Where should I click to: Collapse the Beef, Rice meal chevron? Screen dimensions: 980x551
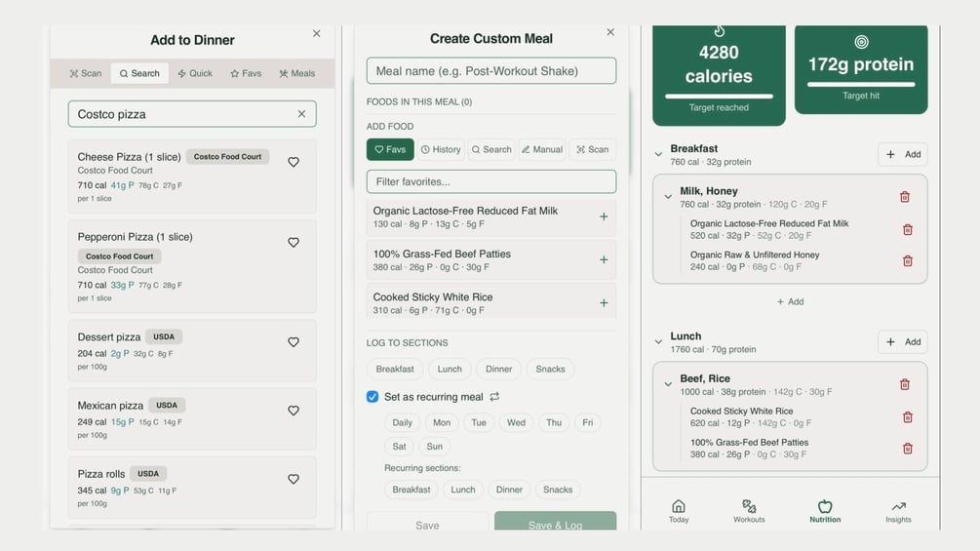click(668, 384)
